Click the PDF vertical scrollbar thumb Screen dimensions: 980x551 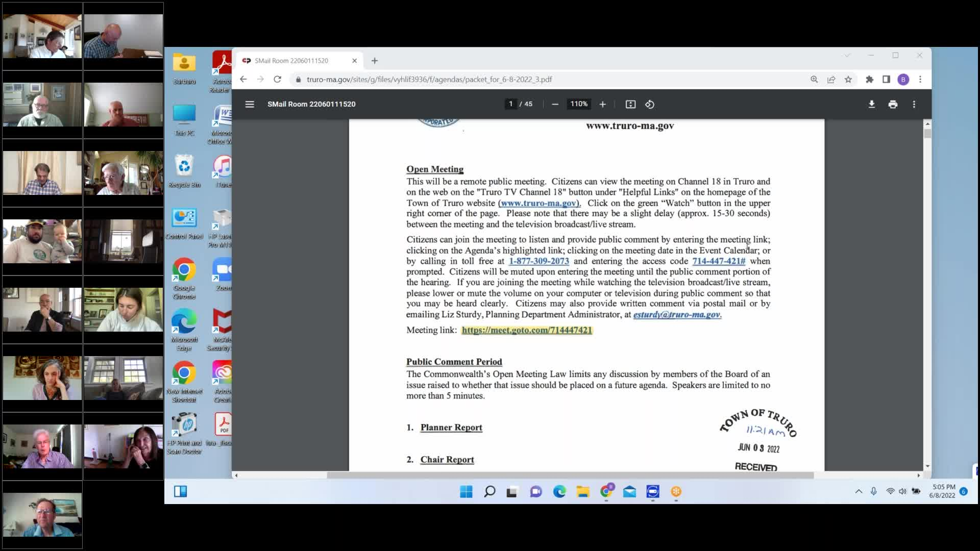pos(927,134)
